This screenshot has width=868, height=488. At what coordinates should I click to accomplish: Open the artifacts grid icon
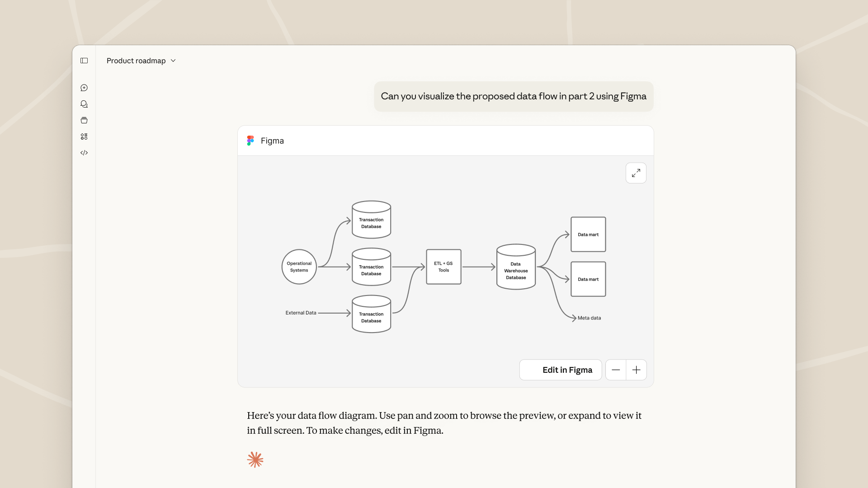[84, 136]
